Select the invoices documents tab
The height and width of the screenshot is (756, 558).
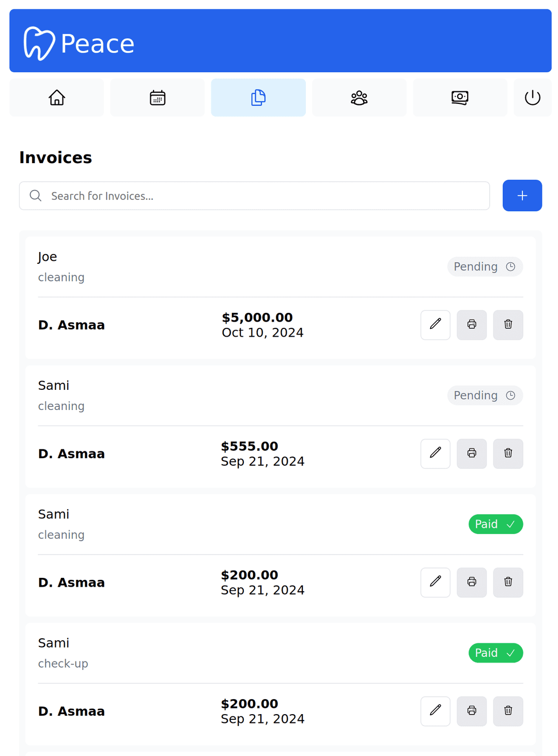(258, 98)
